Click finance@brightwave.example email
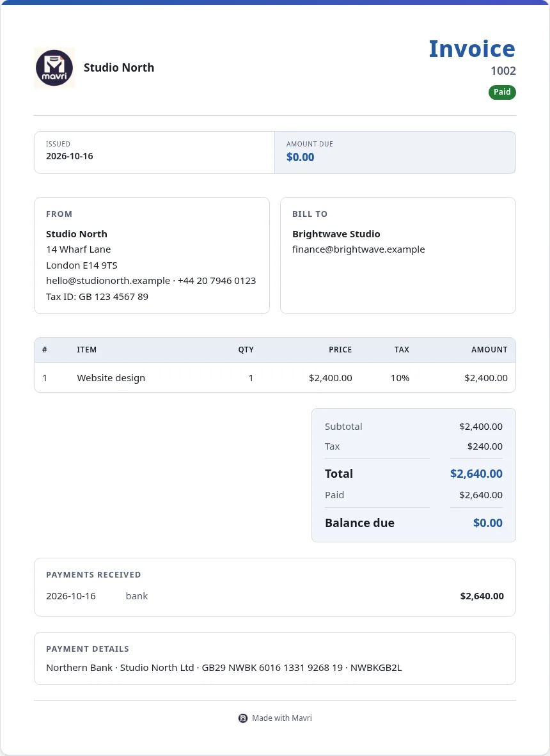This screenshot has width=550, height=756. [x=359, y=249]
